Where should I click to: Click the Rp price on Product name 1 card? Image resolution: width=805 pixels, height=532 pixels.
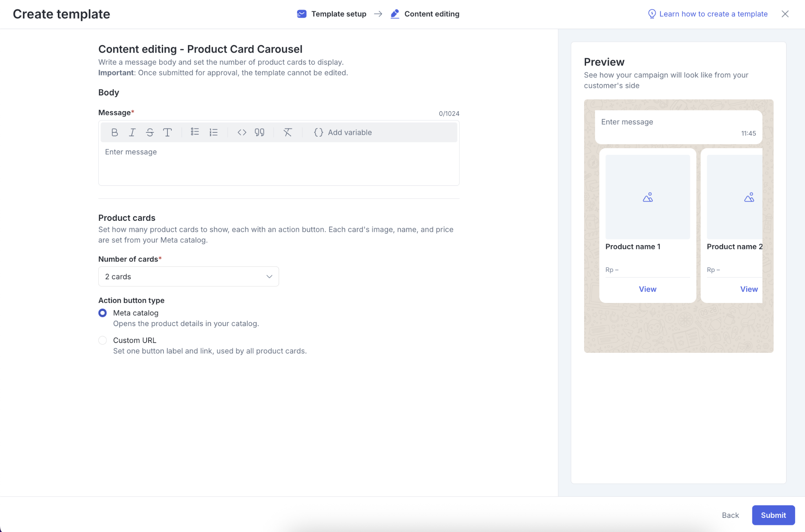612,270
